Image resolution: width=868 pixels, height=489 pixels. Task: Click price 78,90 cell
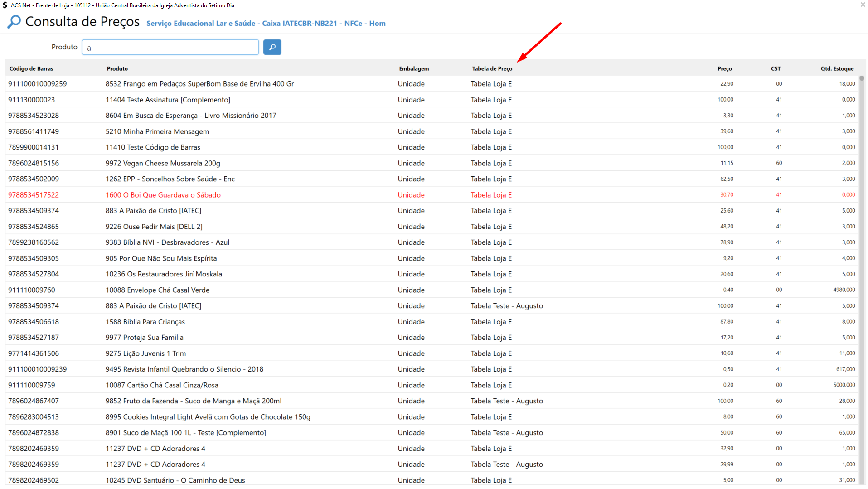[727, 242]
